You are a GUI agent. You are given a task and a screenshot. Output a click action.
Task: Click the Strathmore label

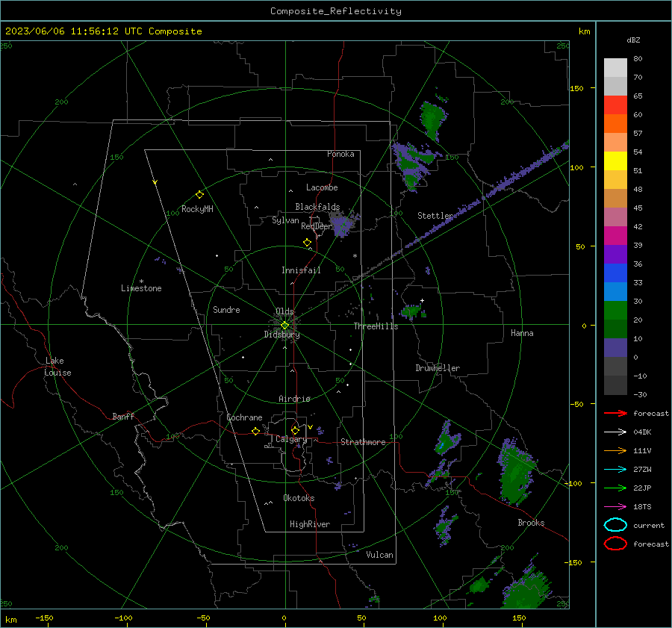(x=363, y=442)
